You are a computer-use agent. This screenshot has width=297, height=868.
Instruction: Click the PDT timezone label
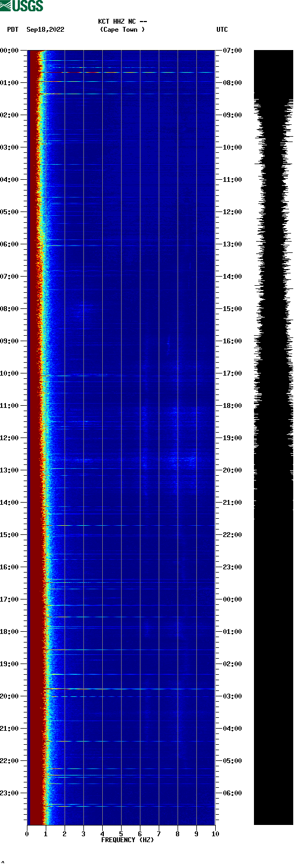(x=13, y=30)
